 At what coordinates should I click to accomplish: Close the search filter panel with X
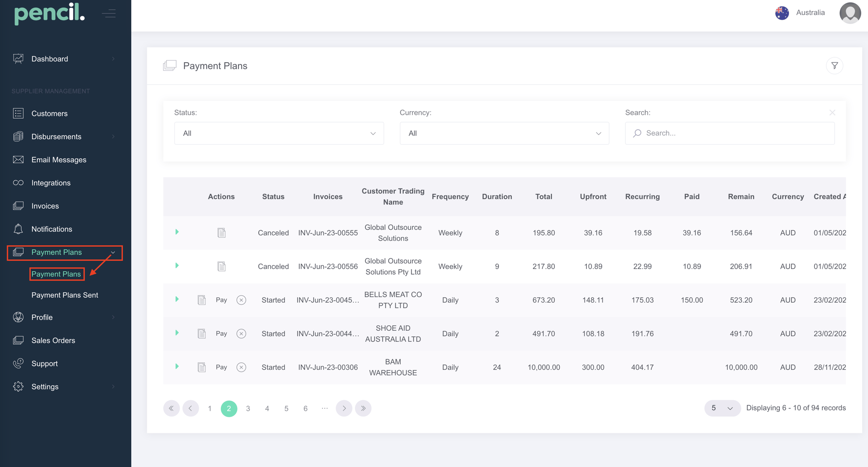[x=832, y=112]
